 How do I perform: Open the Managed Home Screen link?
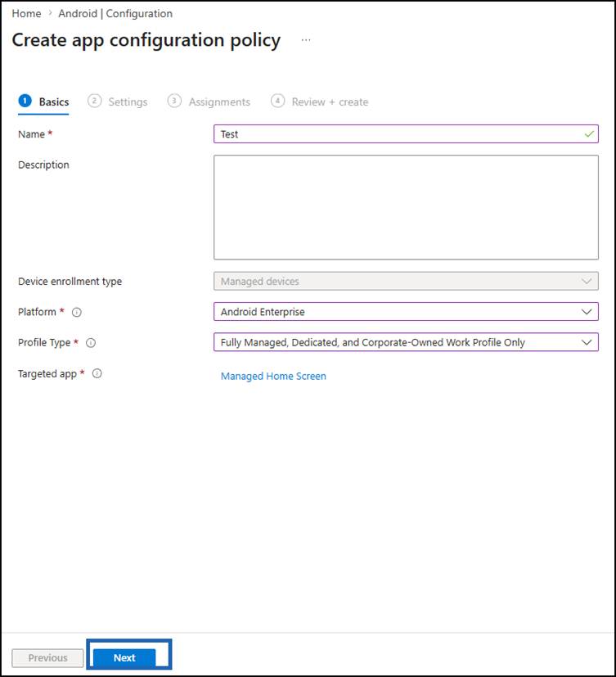point(273,376)
